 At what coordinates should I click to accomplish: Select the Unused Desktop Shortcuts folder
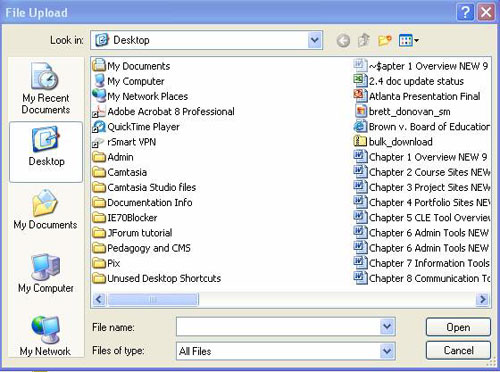coord(157,278)
